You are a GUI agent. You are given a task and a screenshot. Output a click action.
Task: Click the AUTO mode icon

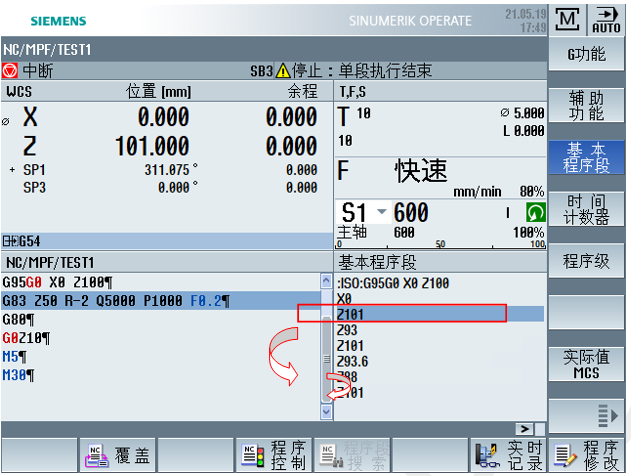click(606, 20)
